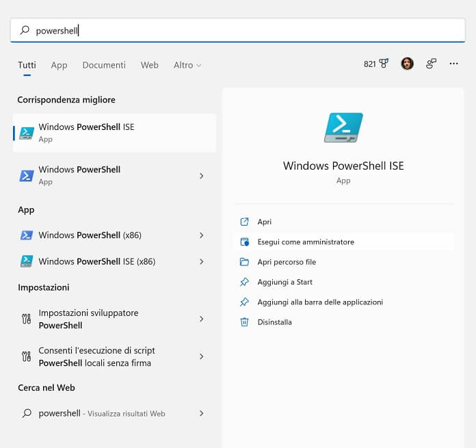476x448 pixels.
Task: Expand chevron for powershell web search result
Action: tap(201, 413)
